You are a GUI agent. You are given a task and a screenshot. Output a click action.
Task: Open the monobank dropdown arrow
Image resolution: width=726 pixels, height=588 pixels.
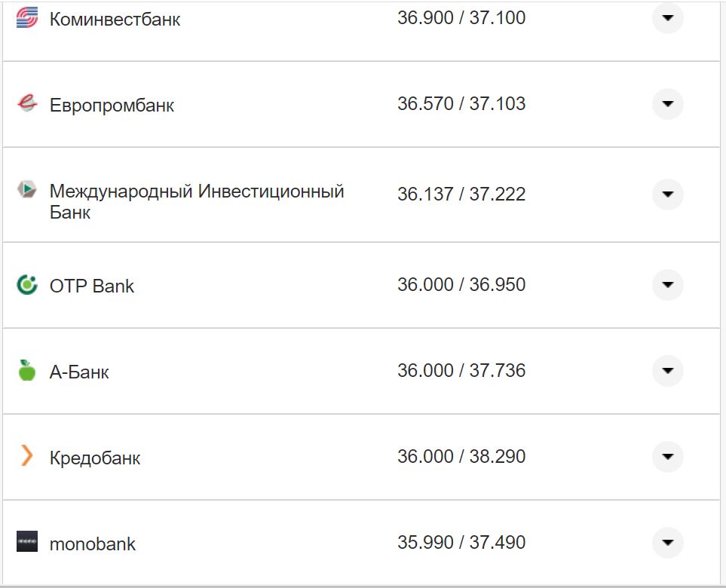pyautogui.click(x=666, y=541)
